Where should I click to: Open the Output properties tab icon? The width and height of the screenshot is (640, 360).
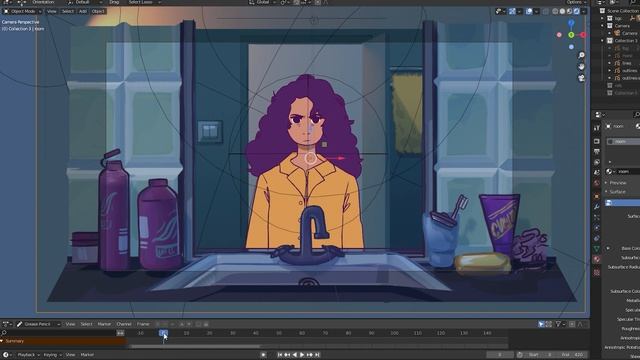pos(597,152)
